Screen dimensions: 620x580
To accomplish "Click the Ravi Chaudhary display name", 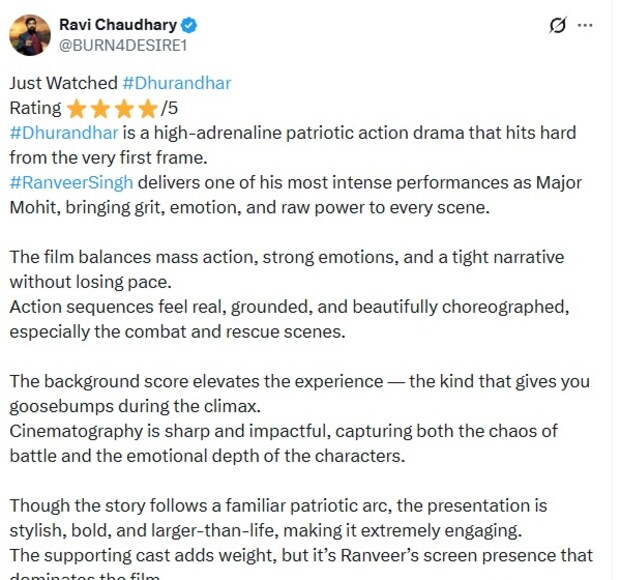I will click(117, 24).
